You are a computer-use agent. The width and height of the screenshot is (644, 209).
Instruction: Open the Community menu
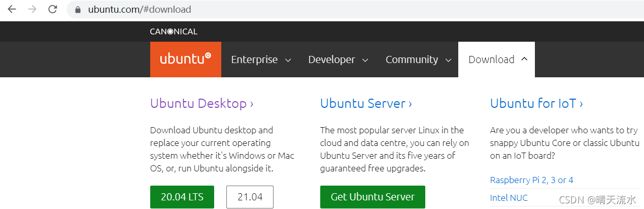412,59
